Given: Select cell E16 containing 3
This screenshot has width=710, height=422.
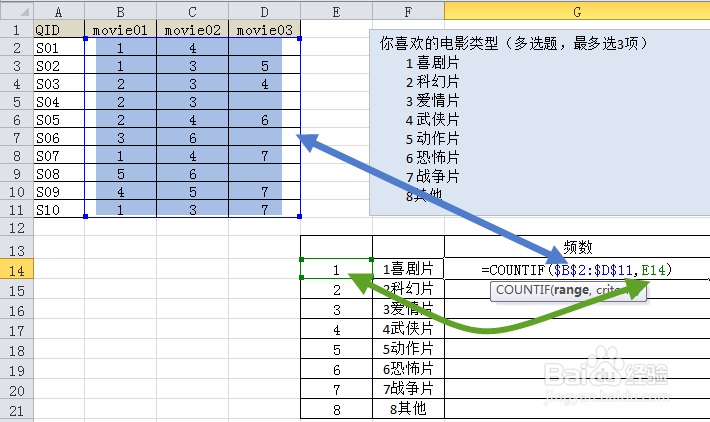Looking at the screenshot, I should [x=336, y=309].
